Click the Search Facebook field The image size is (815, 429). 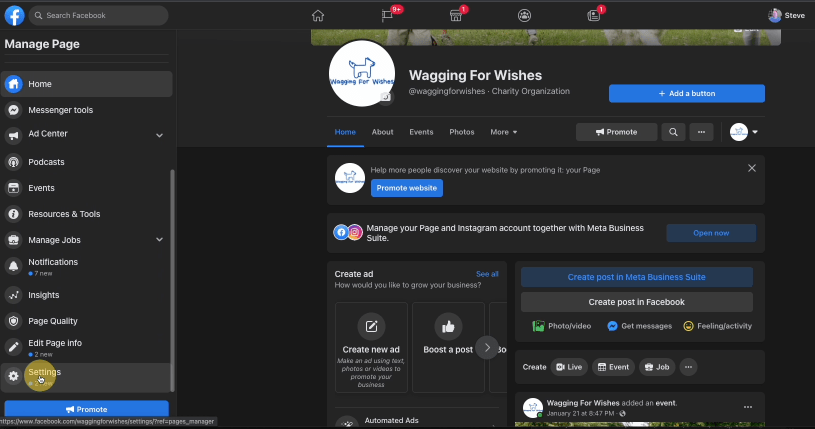click(x=99, y=16)
